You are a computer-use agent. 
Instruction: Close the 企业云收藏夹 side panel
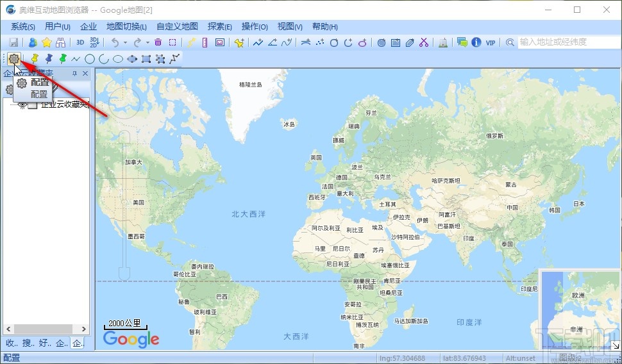click(85, 73)
